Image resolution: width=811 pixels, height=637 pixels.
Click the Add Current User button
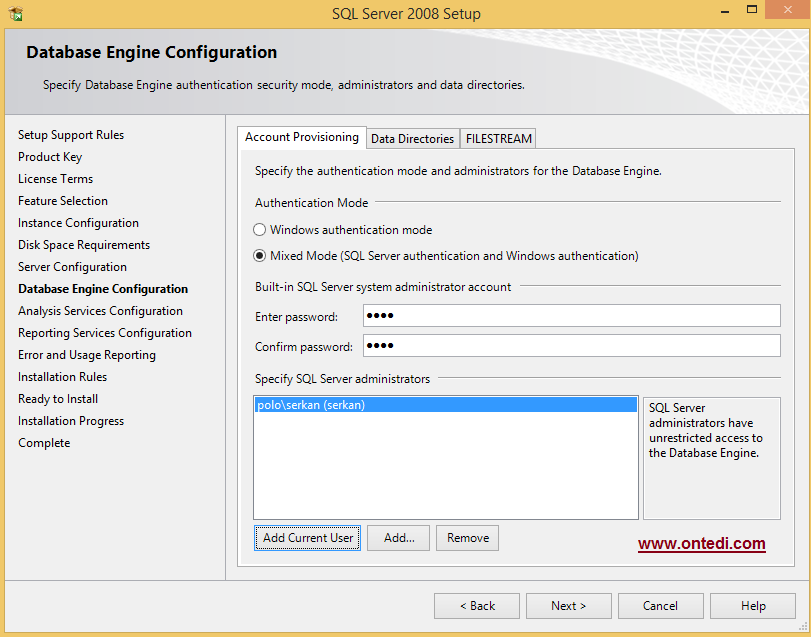coord(307,538)
